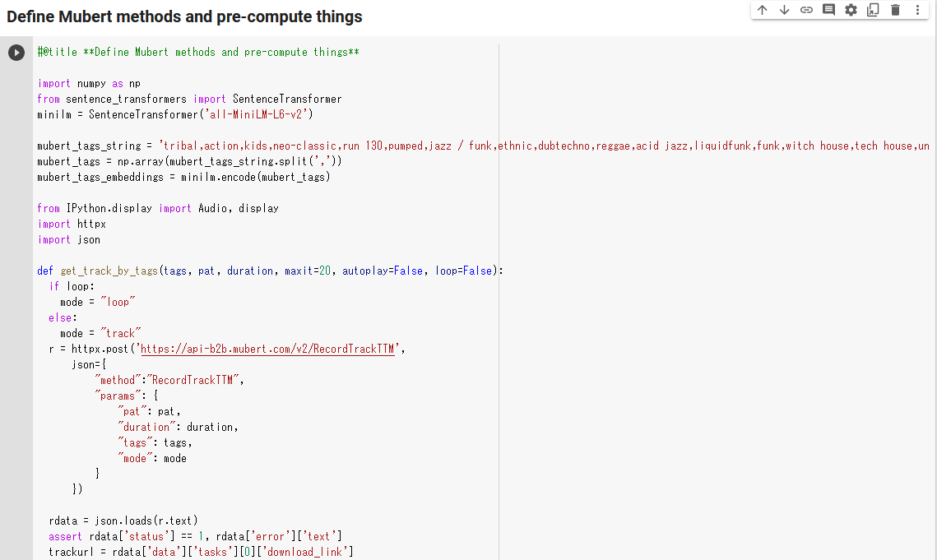This screenshot has height=560, width=937.
Task: Open the cell settings gear
Action: point(851,10)
